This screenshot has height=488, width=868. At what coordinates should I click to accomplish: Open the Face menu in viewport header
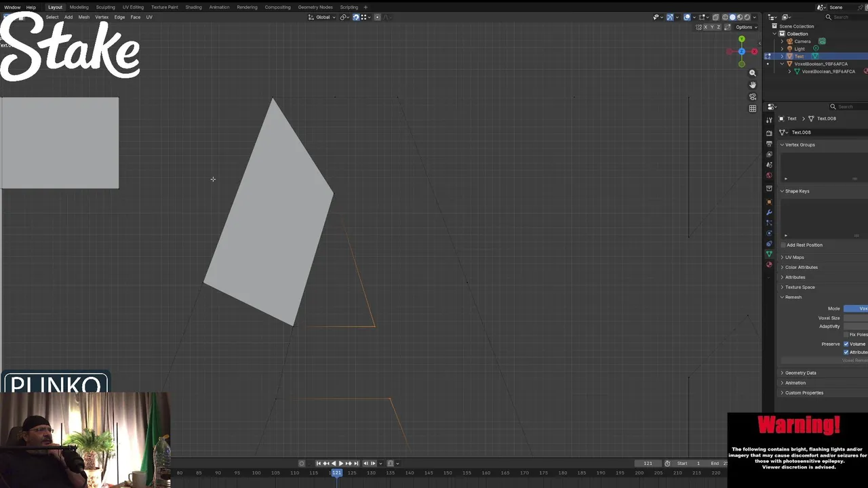136,17
